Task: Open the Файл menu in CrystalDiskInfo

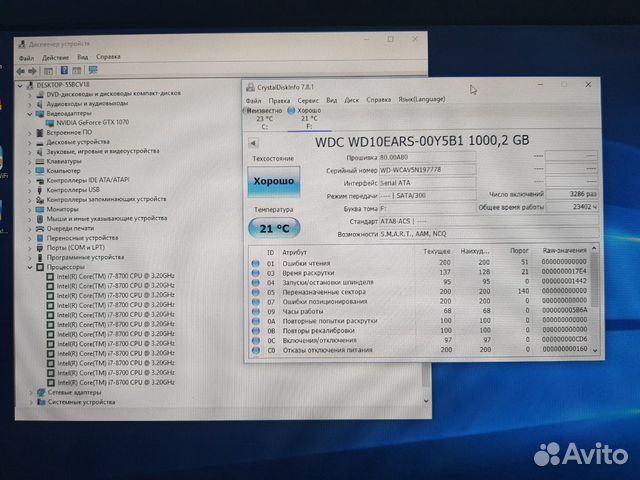Action: tap(253, 100)
